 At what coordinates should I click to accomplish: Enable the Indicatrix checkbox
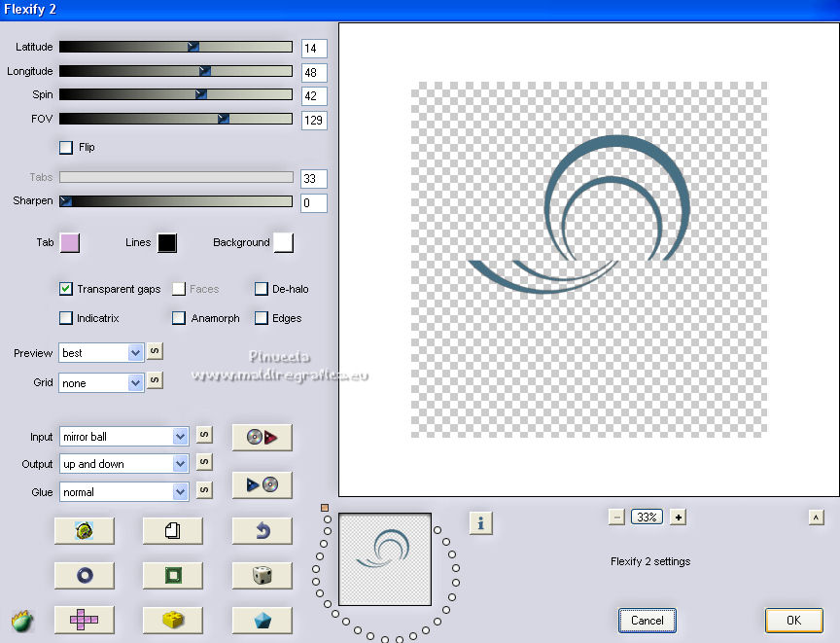tap(66, 318)
